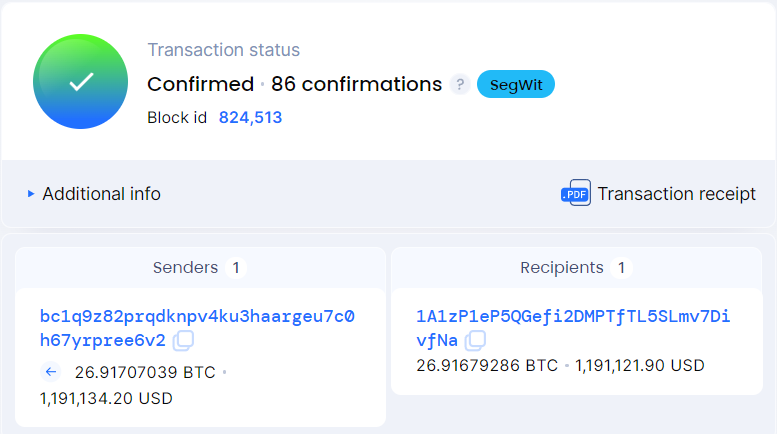Open the Transaction receipt link
Screen dimensions: 777x434
click(676, 194)
